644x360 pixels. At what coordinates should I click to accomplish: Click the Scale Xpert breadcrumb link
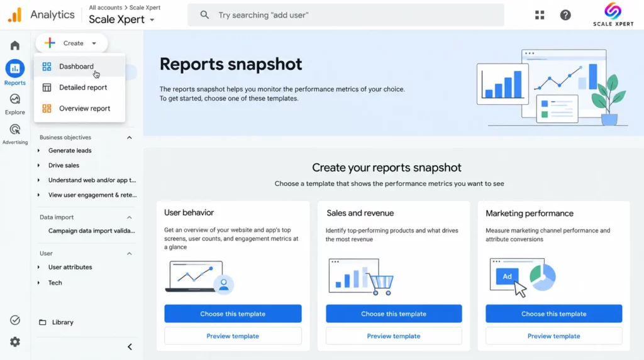click(x=145, y=8)
